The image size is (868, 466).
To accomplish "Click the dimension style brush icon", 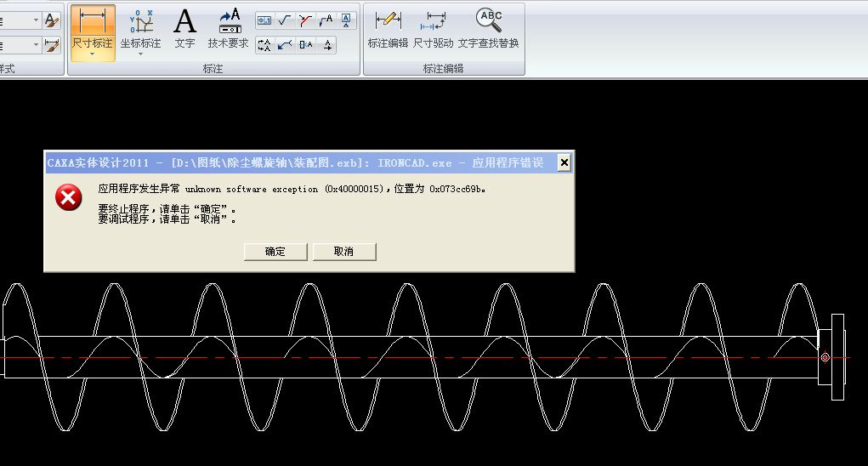I will [x=51, y=44].
